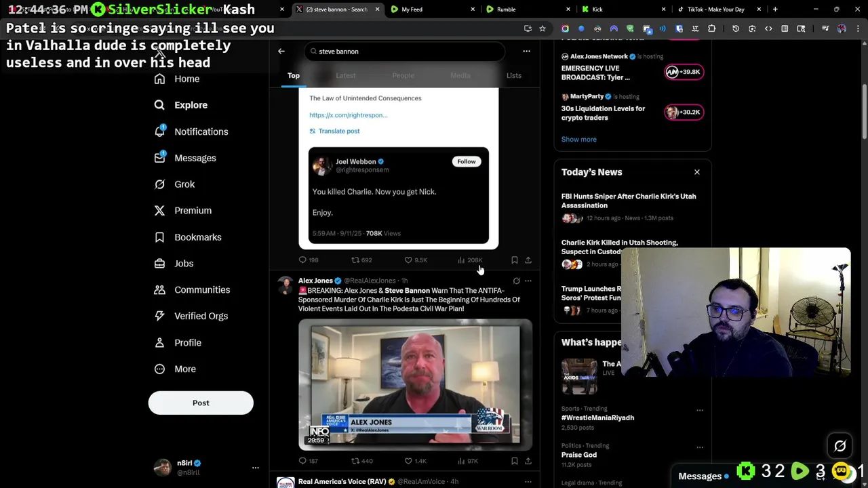Viewport: 868px width, 488px height.
Task: Follow Joel Webbon
Action: tap(467, 162)
